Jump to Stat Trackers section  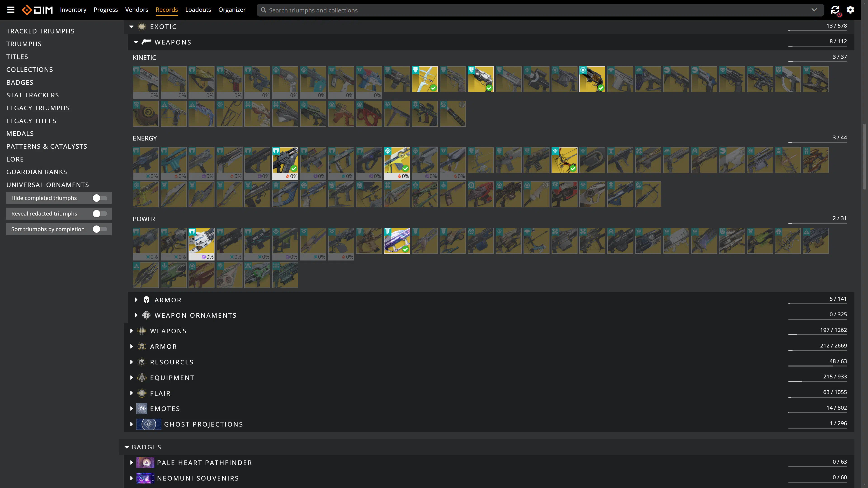pos(32,95)
